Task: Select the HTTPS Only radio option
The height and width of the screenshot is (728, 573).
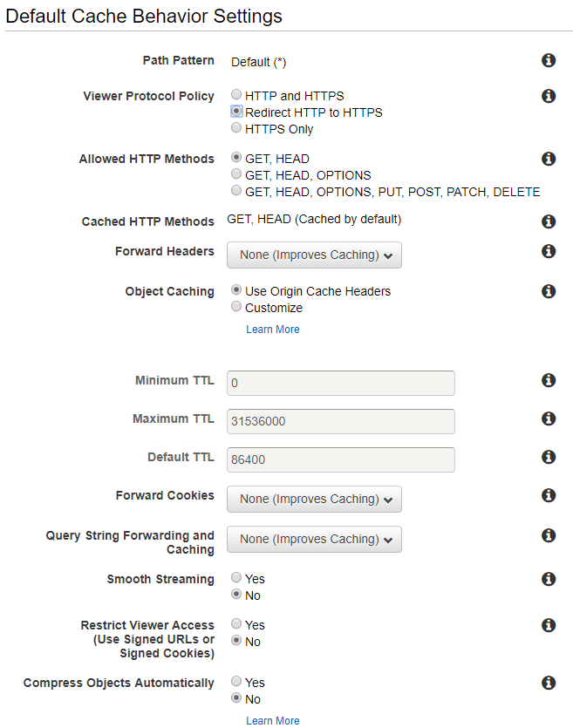Action: coord(236,129)
